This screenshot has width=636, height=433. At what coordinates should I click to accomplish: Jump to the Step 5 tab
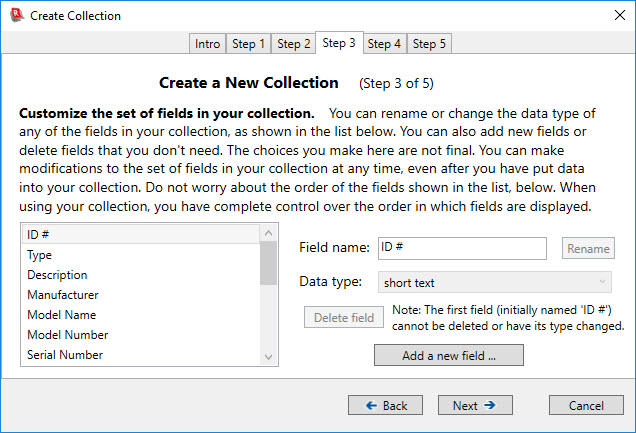click(x=430, y=44)
